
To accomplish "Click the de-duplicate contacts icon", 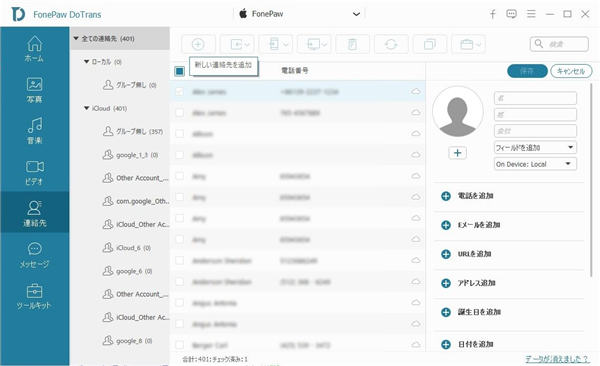I will coord(430,44).
